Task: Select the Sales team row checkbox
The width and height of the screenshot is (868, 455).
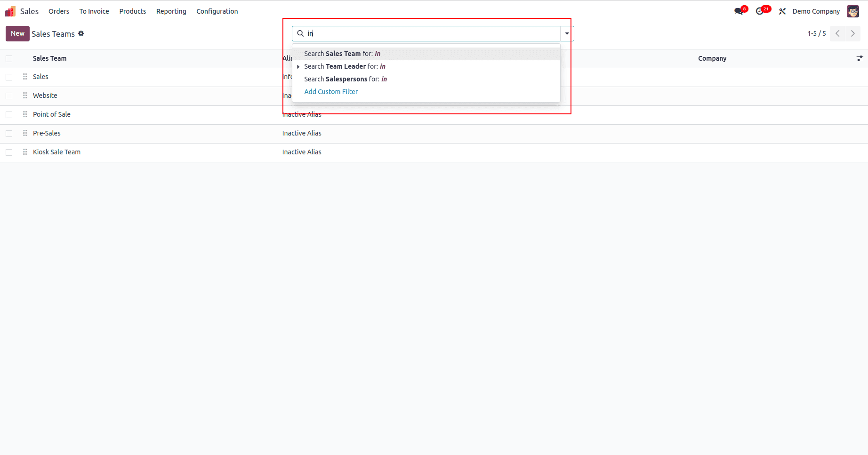Action: click(9, 77)
